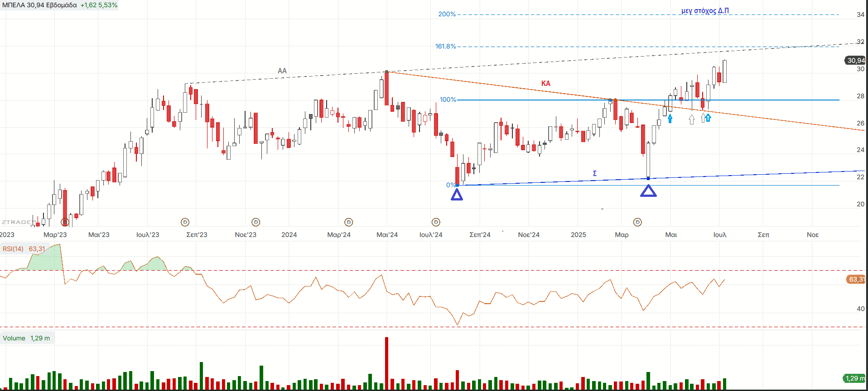This screenshot has width=868, height=391.
Task: Click the dividend D marker near Μαρ'24
Action: tap(348, 222)
